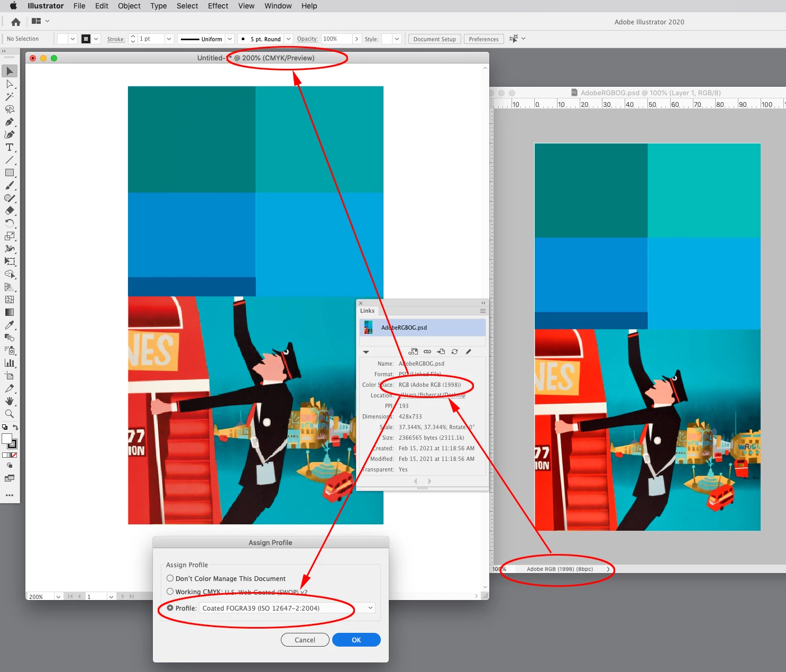Open the 200% zoom level dropdown

point(58,596)
